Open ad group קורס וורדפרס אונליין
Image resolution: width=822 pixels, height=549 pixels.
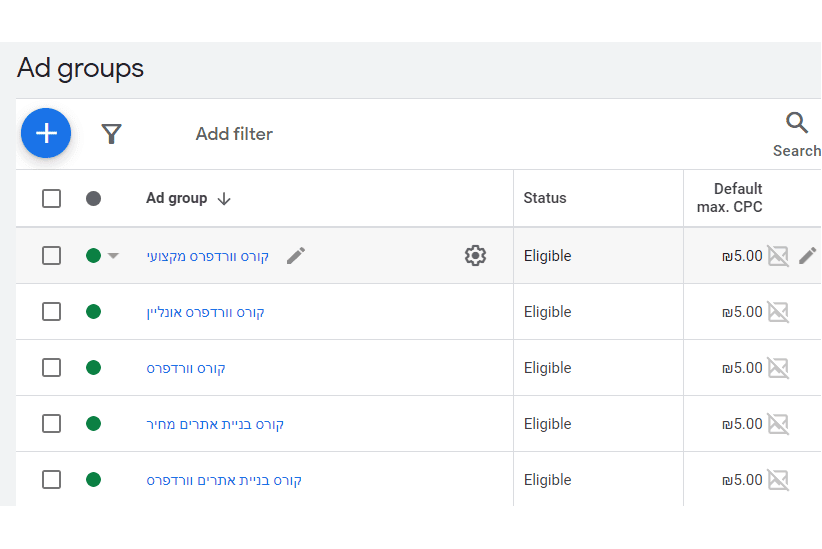pos(206,313)
